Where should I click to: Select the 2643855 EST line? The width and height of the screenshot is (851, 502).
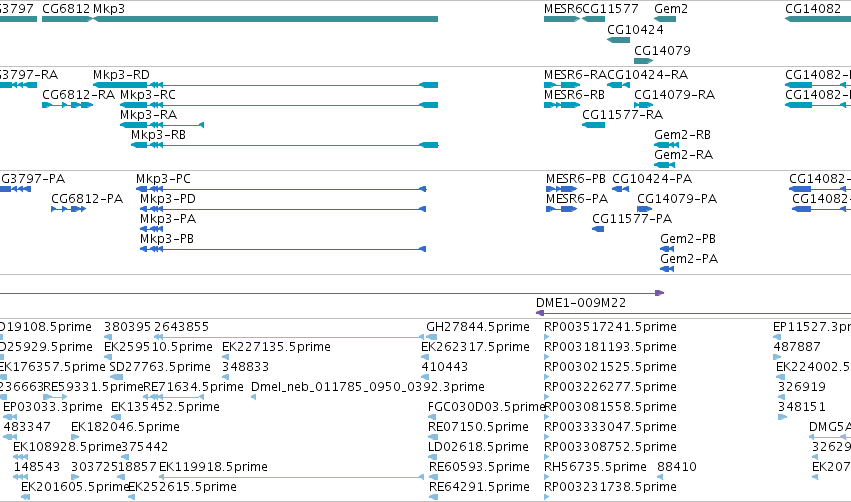pos(289,337)
